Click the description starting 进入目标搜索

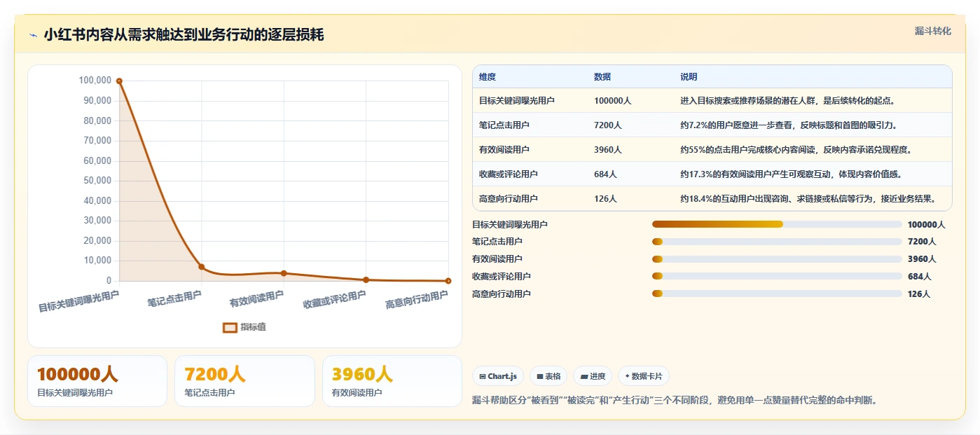[787, 101]
